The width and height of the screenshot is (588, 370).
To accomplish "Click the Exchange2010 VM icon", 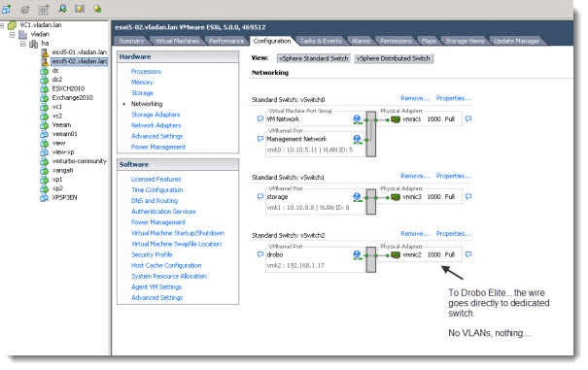I will tap(45, 97).
